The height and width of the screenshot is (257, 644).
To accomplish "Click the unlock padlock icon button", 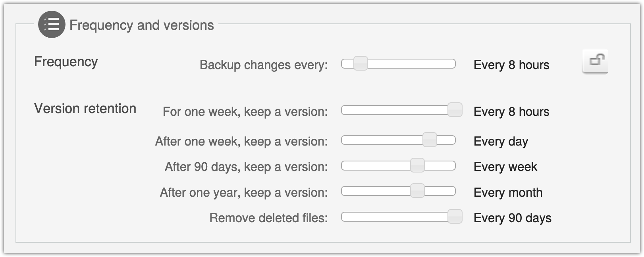I will (595, 61).
